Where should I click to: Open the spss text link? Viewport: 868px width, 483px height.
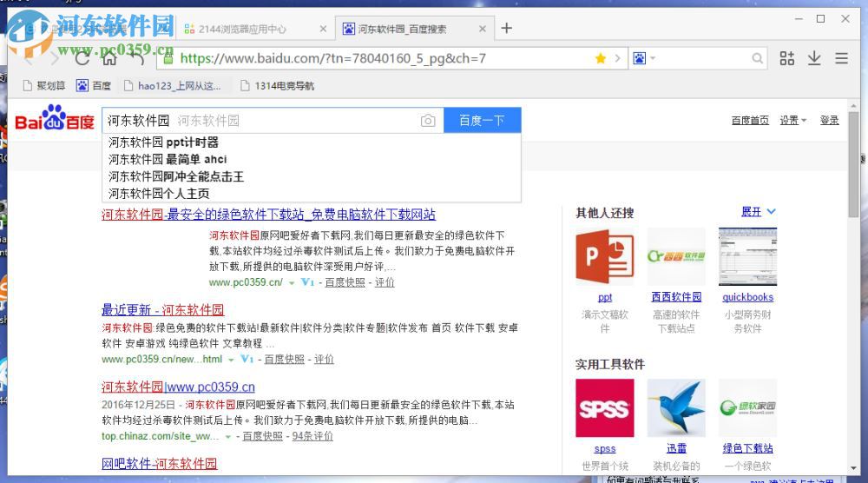(604, 448)
